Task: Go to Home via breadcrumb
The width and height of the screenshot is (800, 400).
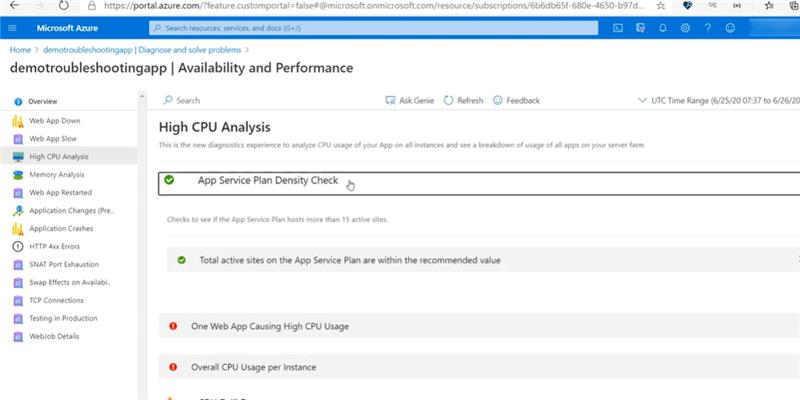Action: (x=20, y=50)
